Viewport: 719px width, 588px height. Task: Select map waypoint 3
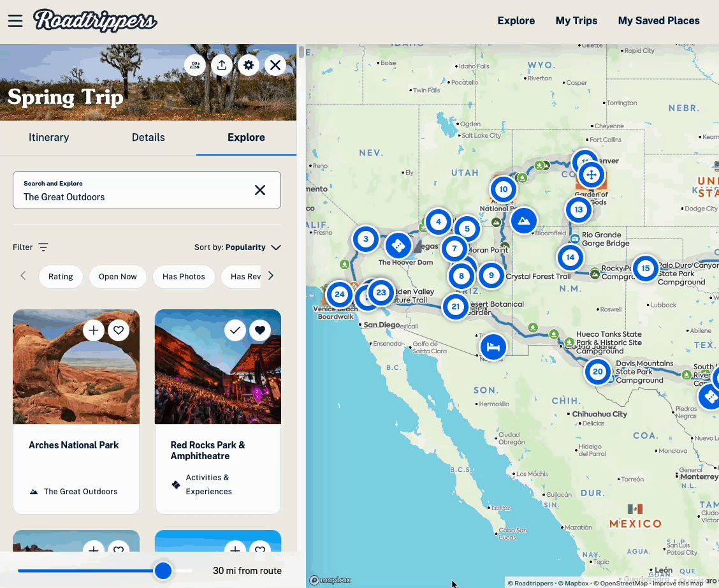click(365, 239)
